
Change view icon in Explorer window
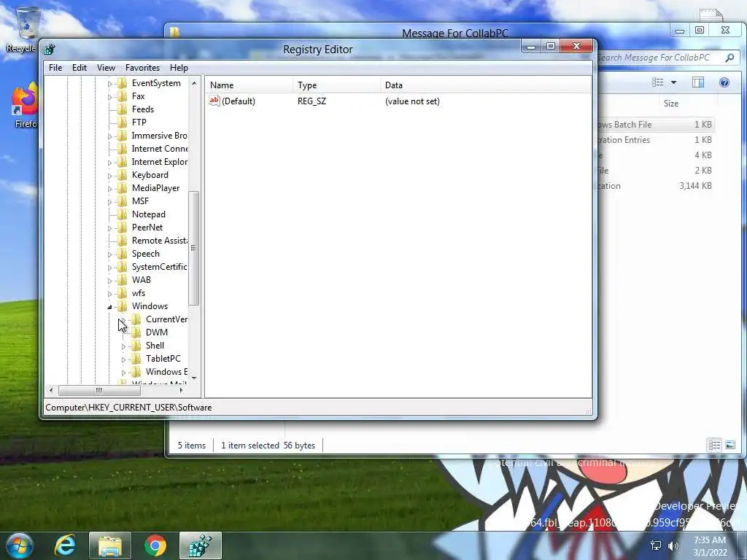click(658, 82)
